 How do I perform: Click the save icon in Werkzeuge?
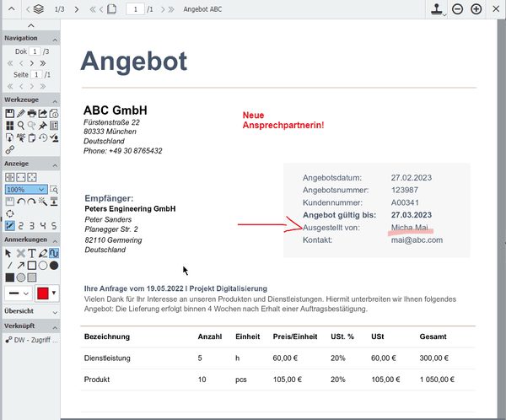pyautogui.click(x=9, y=113)
